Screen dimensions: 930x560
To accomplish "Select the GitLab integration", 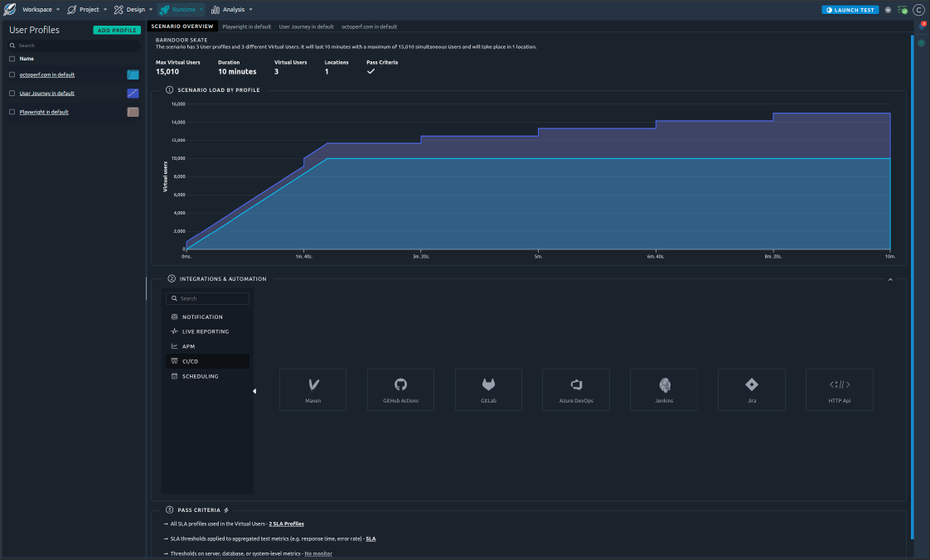I will click(488, 389).
